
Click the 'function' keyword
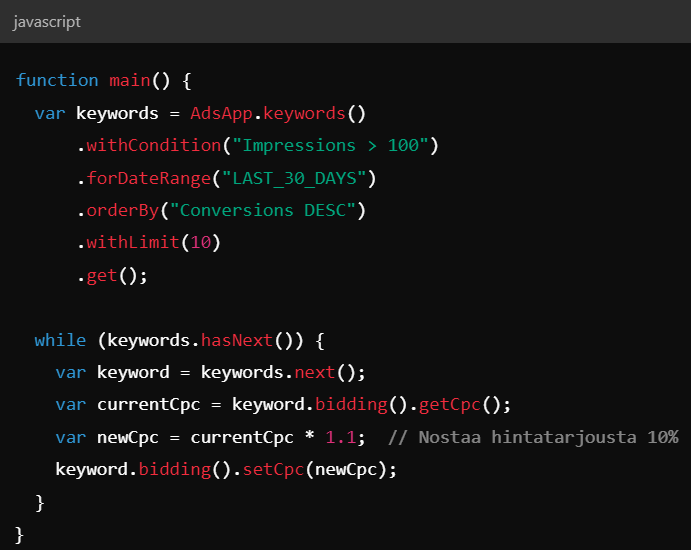pos(57,81)
